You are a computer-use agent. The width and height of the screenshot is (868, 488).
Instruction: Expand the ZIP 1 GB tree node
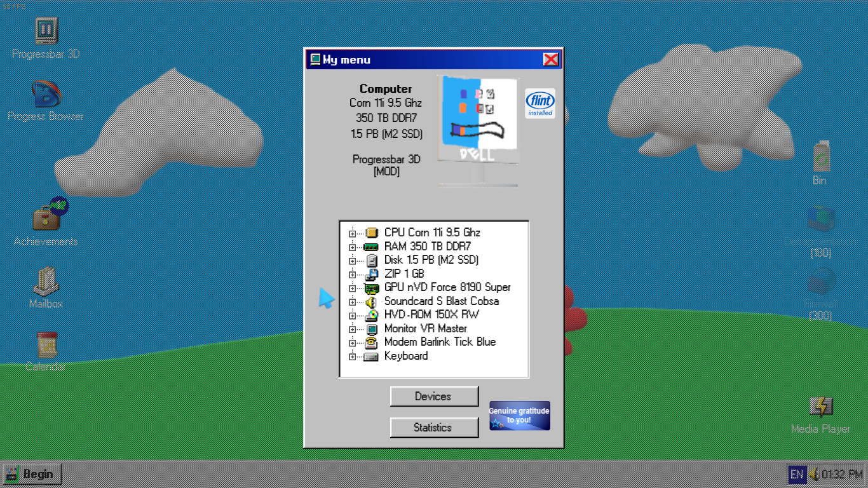pos(352,273)
